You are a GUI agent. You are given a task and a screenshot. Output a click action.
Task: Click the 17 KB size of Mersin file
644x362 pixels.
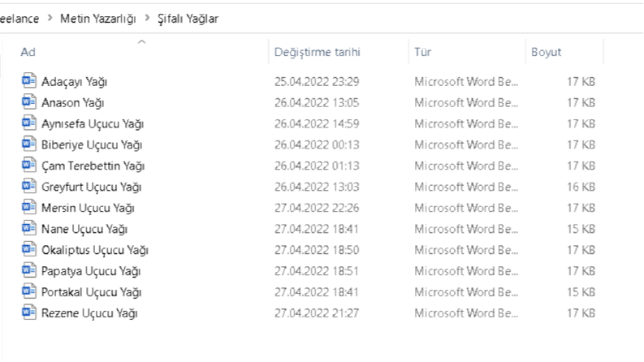coord(581,208)
